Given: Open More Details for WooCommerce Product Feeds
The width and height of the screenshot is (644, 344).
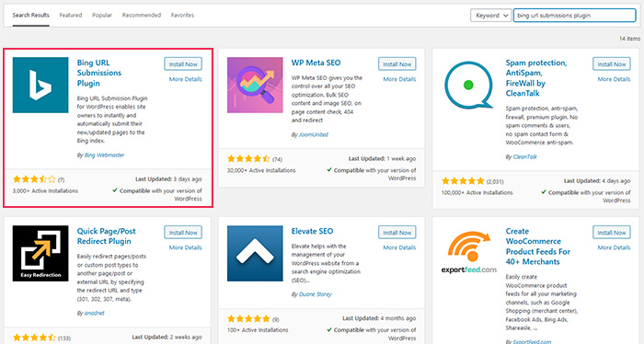Looking at the screenshot, I should coord(614,247).
